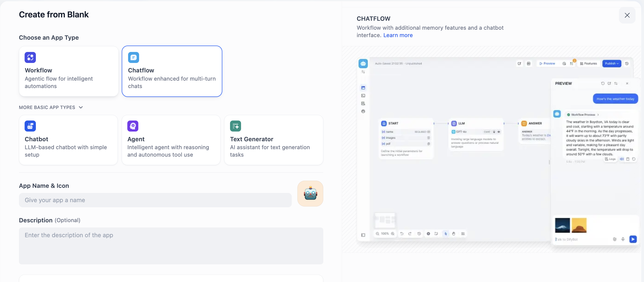This screenshot has width=644, height=282.
Task: Click the Chatflow title text
Action: [x=141, y=70]
